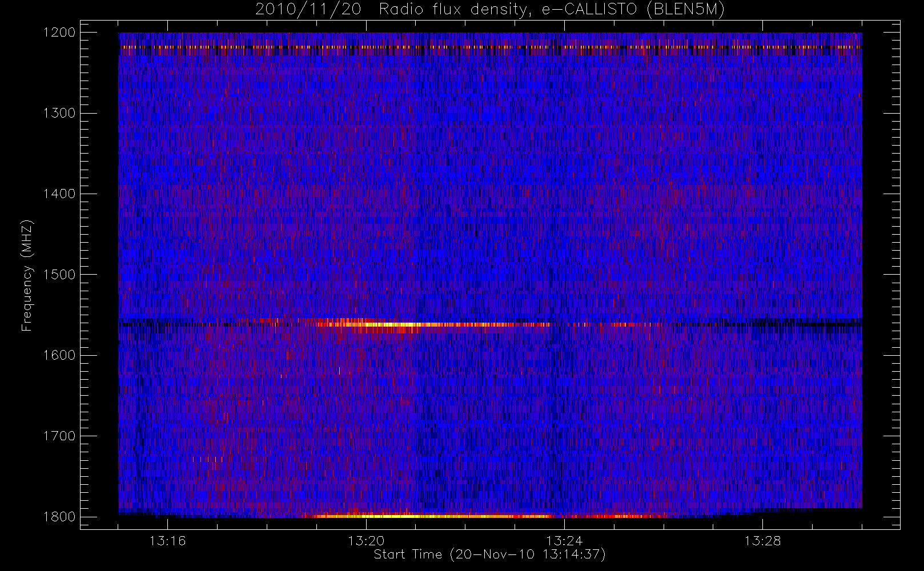This screenshot has height=571, width=924.
Task: Click the orange interference line near 1220 MHz
Action: [490, 47]
